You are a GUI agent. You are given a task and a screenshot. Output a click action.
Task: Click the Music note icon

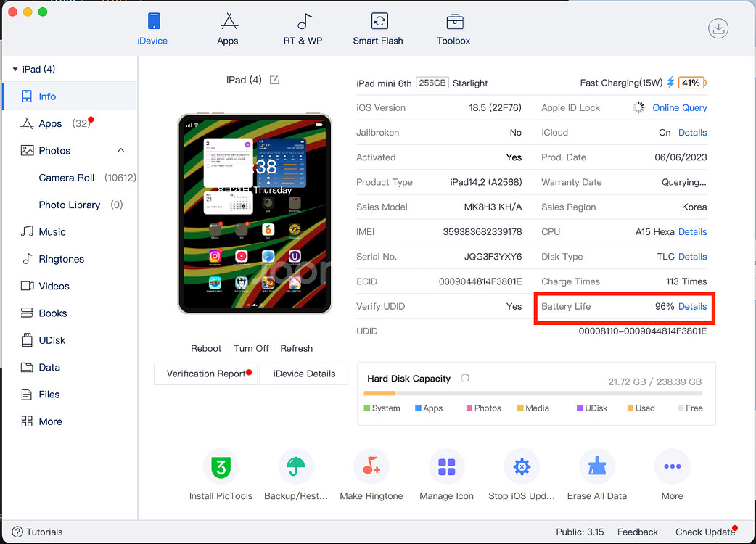(27, 232)
